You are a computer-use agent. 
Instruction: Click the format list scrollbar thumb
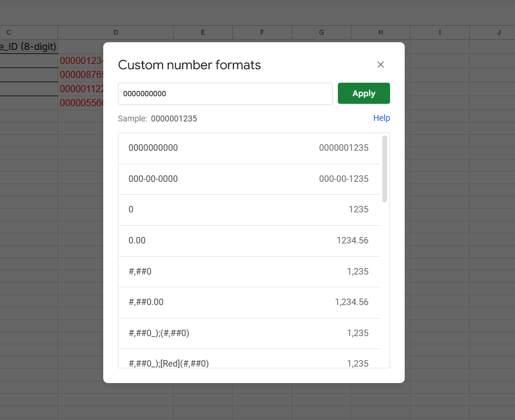click(385, 169)
